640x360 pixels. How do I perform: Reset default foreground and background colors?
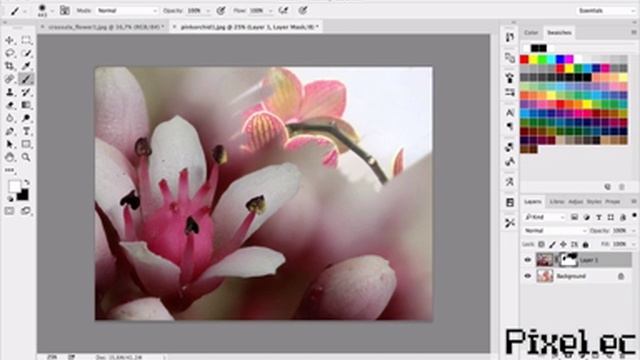(10, 199)
